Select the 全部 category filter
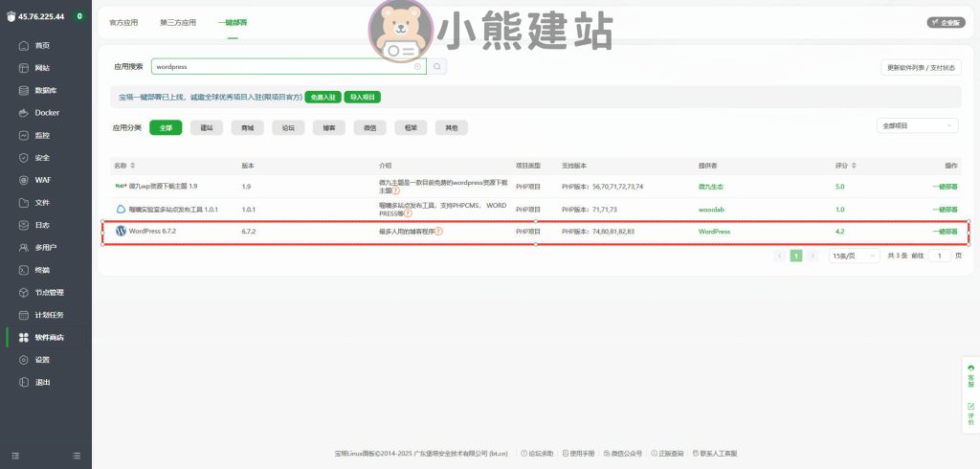Screen dimensions: 980x469 pyautogui.click(x=166, y=127)
